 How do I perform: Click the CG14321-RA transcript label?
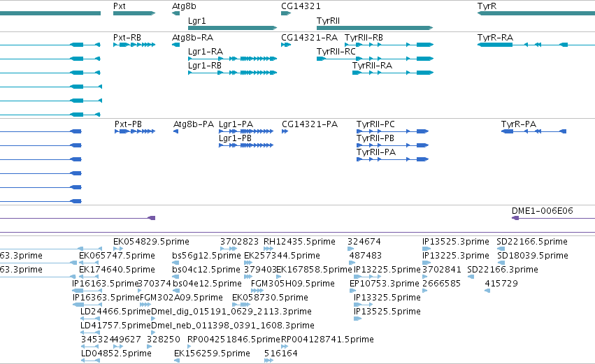point(309,38)
